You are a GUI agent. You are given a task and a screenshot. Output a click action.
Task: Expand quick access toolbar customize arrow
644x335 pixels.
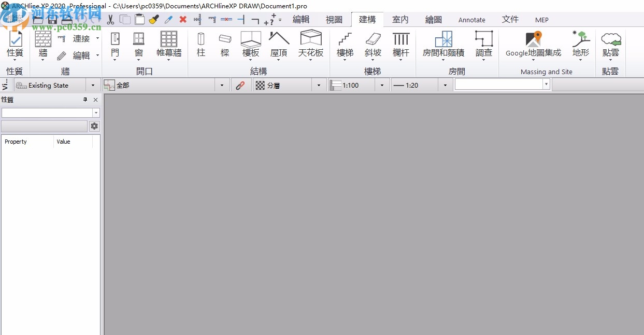(280, 20)
